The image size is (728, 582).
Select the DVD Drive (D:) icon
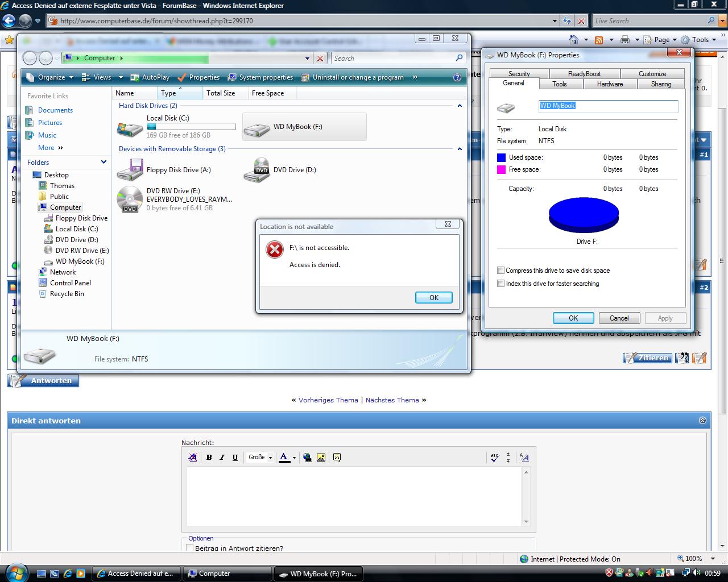(x=256, y=170)
